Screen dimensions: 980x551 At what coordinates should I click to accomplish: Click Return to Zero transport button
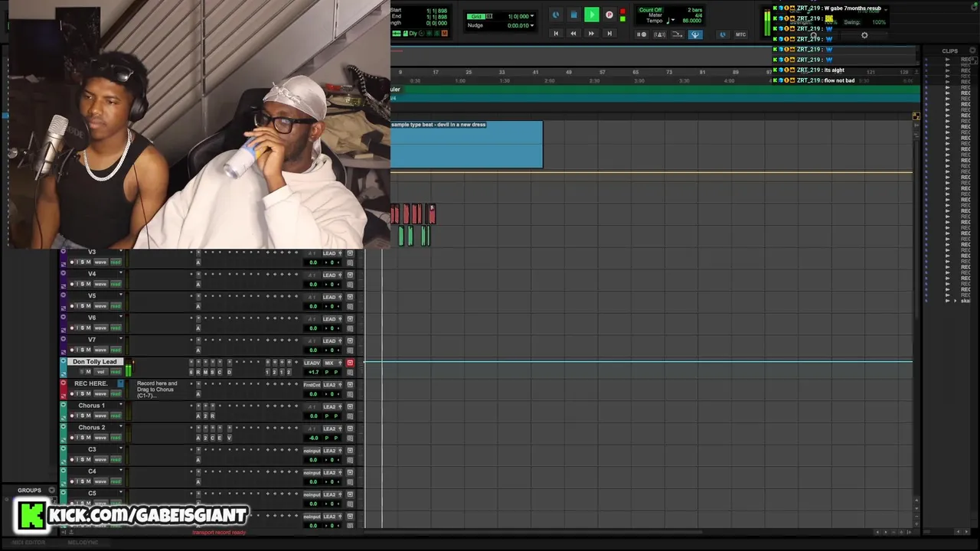[x=556, y=34]
